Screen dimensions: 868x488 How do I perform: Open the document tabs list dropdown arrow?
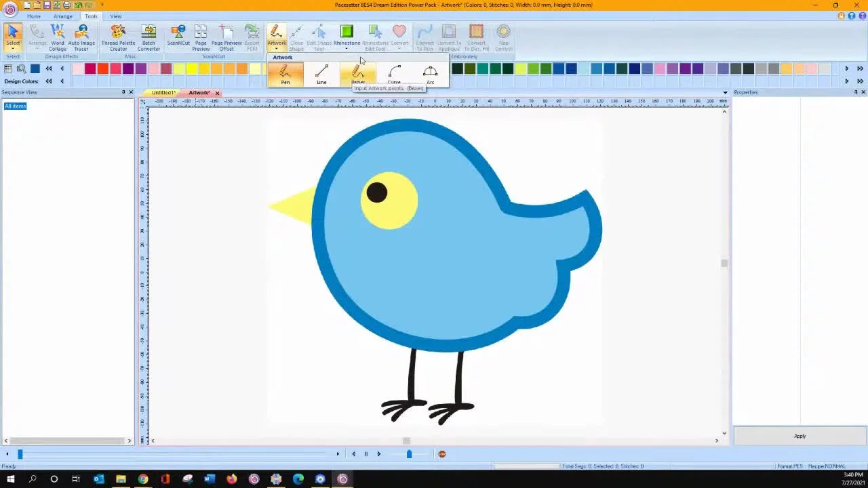click(x=725, y=92)
